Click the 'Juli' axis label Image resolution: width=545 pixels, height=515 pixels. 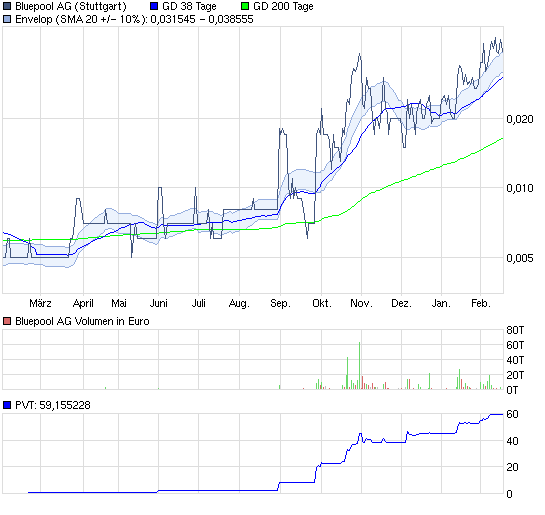198,303
